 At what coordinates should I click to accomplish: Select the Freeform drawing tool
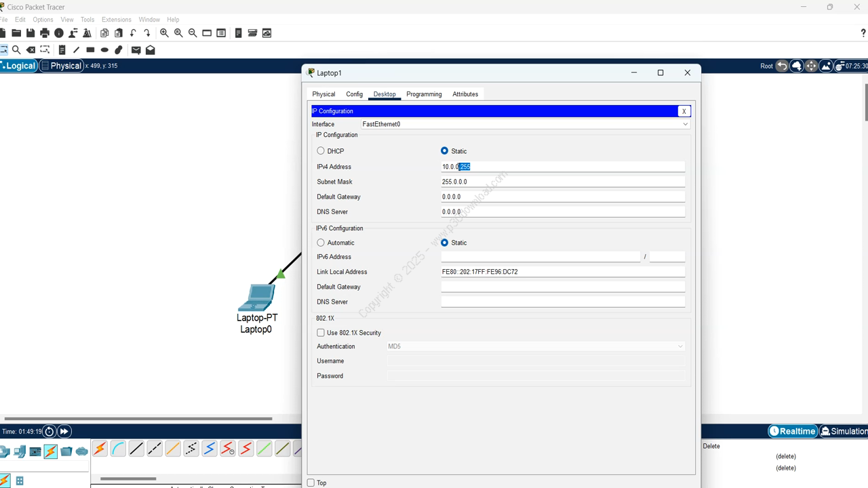[x=119, y=49]
